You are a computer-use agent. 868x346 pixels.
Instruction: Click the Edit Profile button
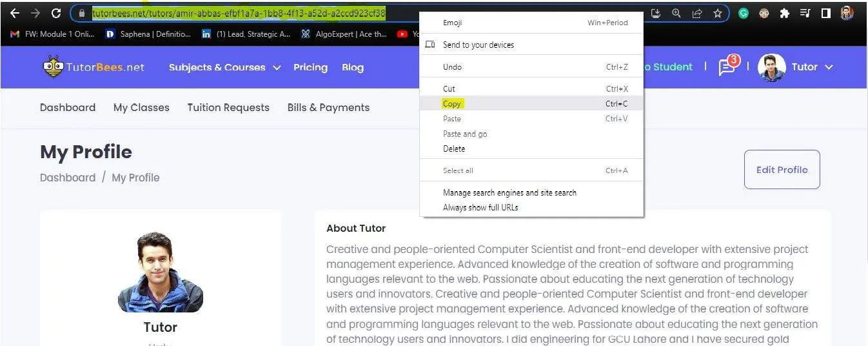tap(782, 170)
